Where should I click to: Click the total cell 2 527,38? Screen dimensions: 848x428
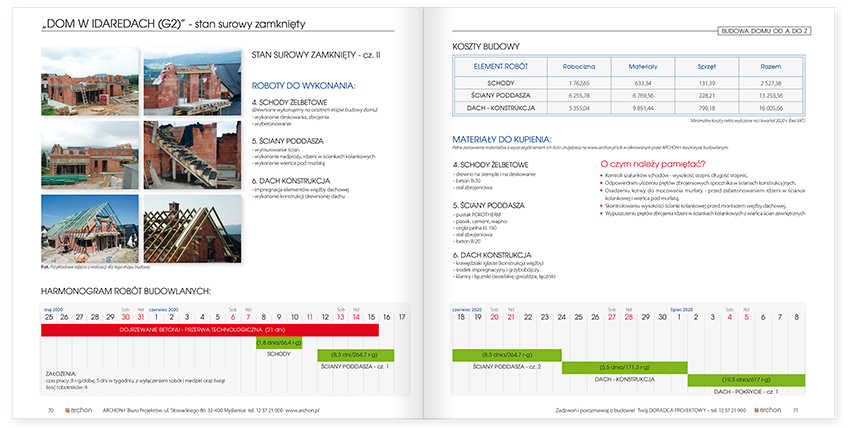(x=771, y=83)
